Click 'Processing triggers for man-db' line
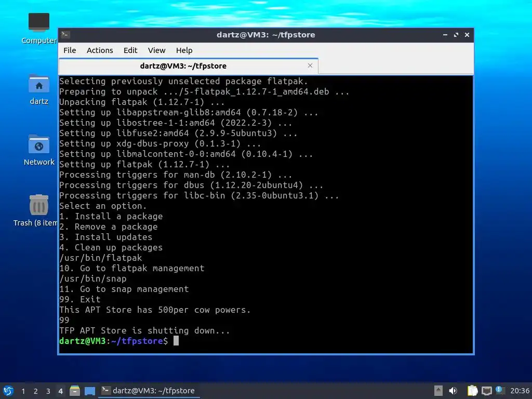This screenshot has width=532, height=399. pyautogui.click(x=176, y=175)
